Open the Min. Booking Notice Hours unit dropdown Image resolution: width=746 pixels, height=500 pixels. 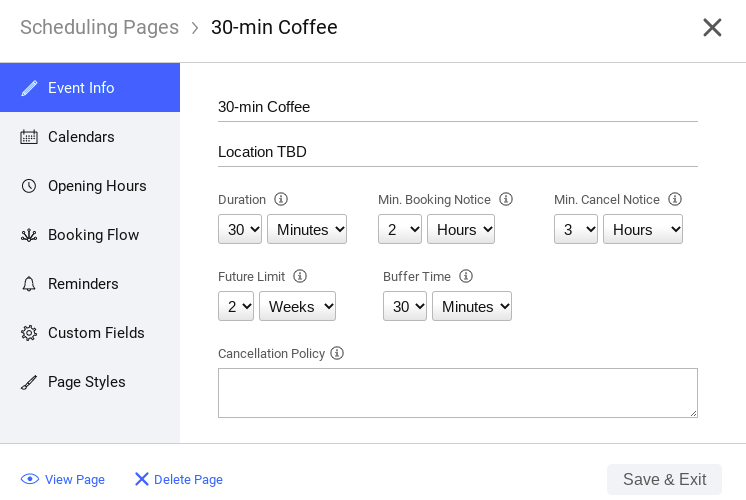461,229
